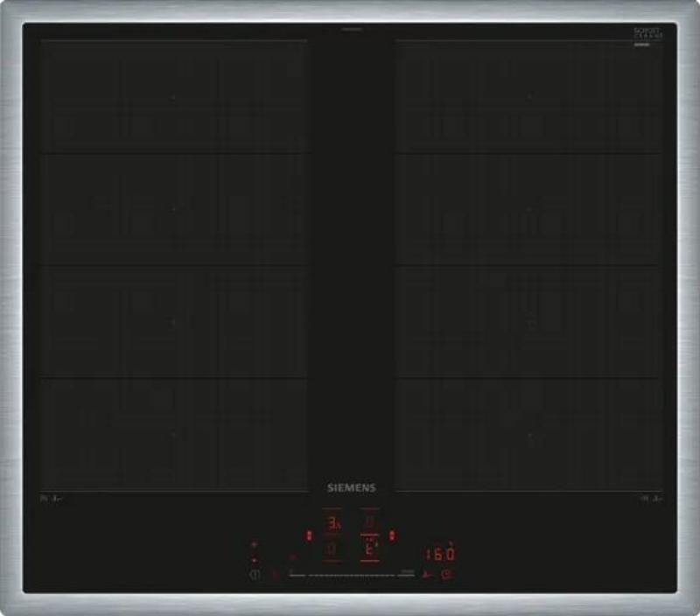The height and width of the screenshot is (616, 700).
Task: Select the rear-left zone showing 3
Action: [332, 524]
